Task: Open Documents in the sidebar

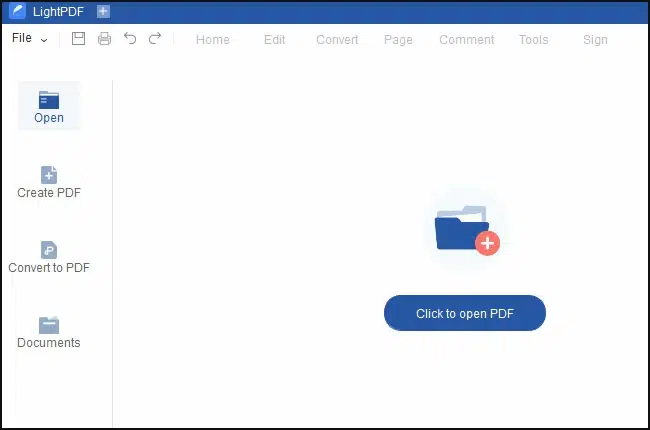Action: pos(49,333)
